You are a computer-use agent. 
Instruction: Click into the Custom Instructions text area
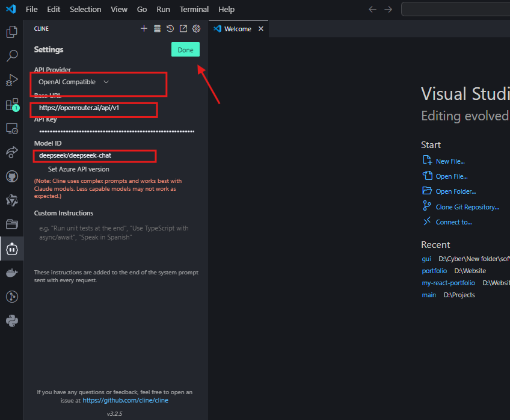tap(117, 243)
